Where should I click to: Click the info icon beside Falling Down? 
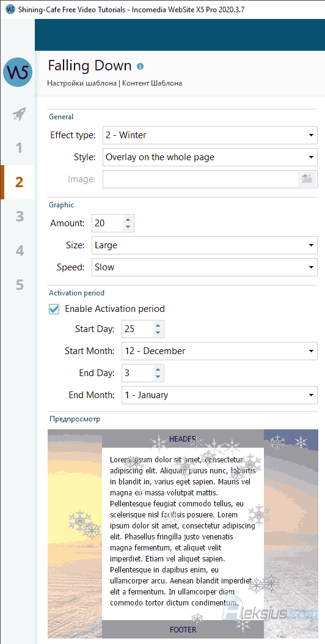(x=141, y=66)
